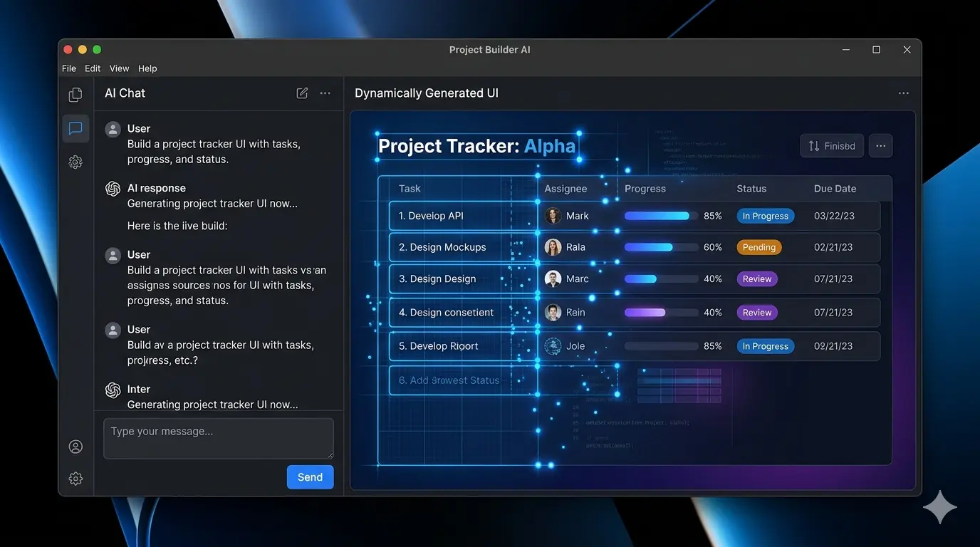This screenshot has width=980, height=547.
Task: Open settings gear below chat icon
Action: tap(75, 162)
